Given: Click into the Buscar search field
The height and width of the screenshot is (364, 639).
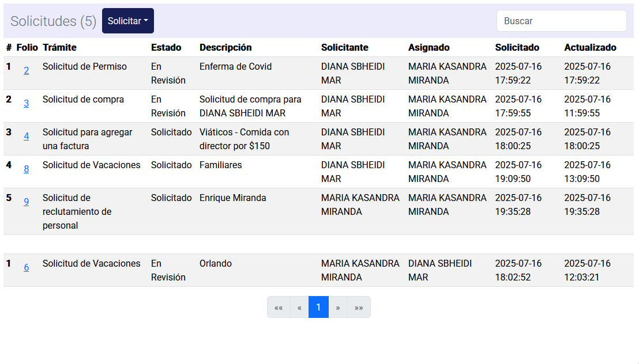Looking at the screenshot, I should [x=561, y=21].
